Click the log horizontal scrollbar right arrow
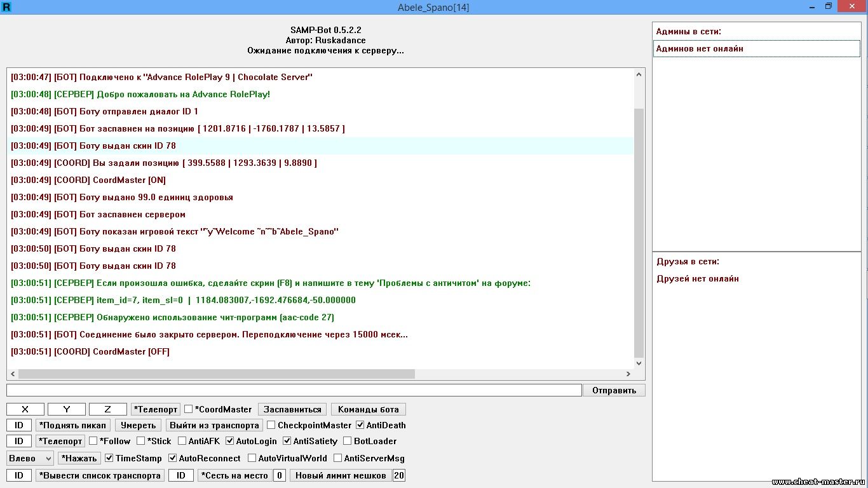The width and height of the screenshot is (868, 488). point(628,374)
